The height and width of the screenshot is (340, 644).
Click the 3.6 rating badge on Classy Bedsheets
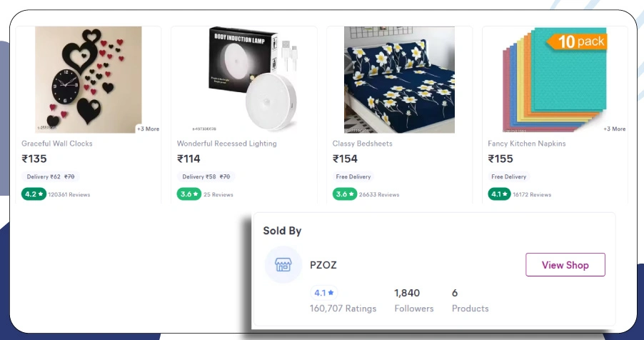pos(344,194)
